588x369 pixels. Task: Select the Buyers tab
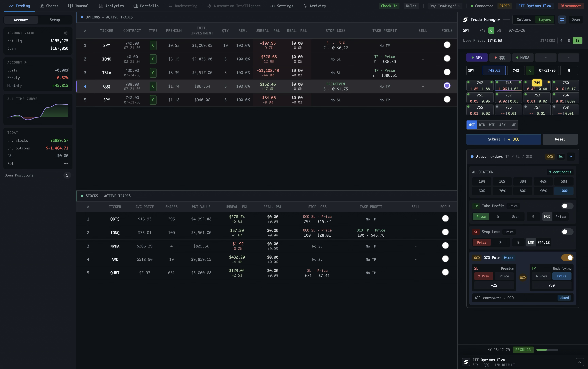coord(545,20)
